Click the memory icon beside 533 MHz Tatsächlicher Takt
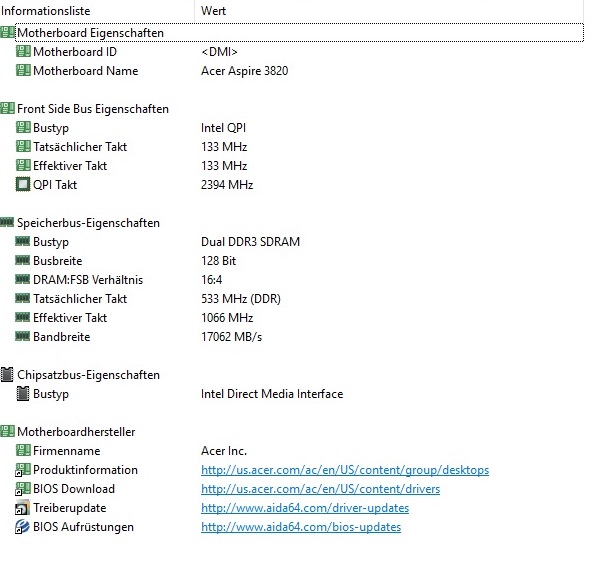 click(x=23, y=298)
